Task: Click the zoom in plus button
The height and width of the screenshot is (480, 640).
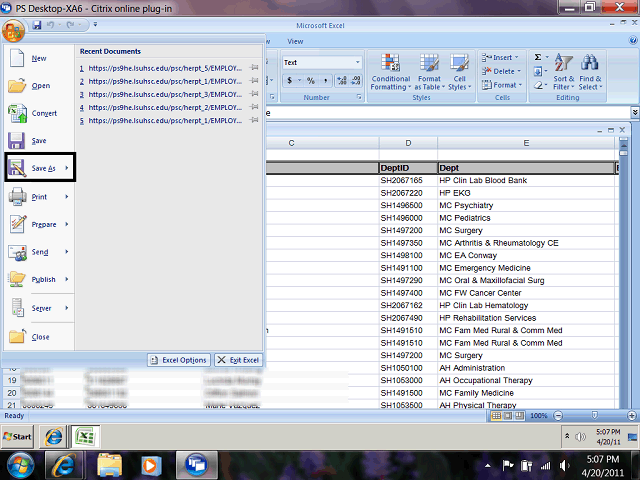Action: [x=631, y=416]
